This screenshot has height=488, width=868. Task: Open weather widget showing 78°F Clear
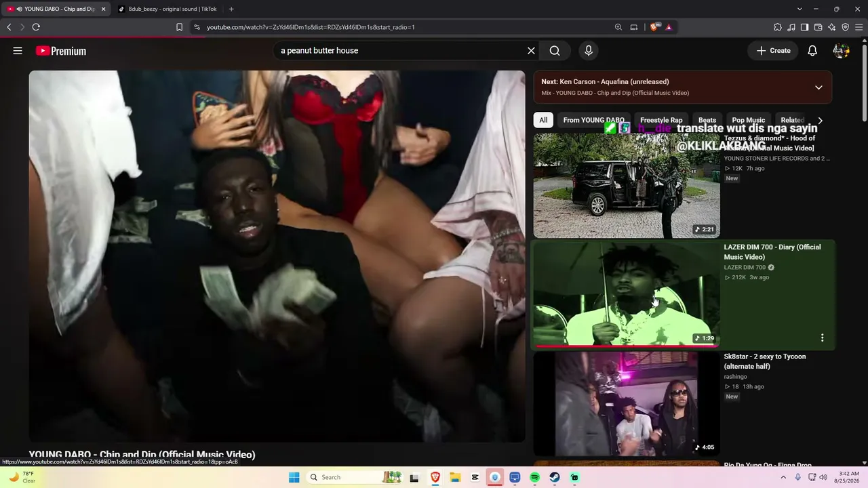(x=22, y=477)
